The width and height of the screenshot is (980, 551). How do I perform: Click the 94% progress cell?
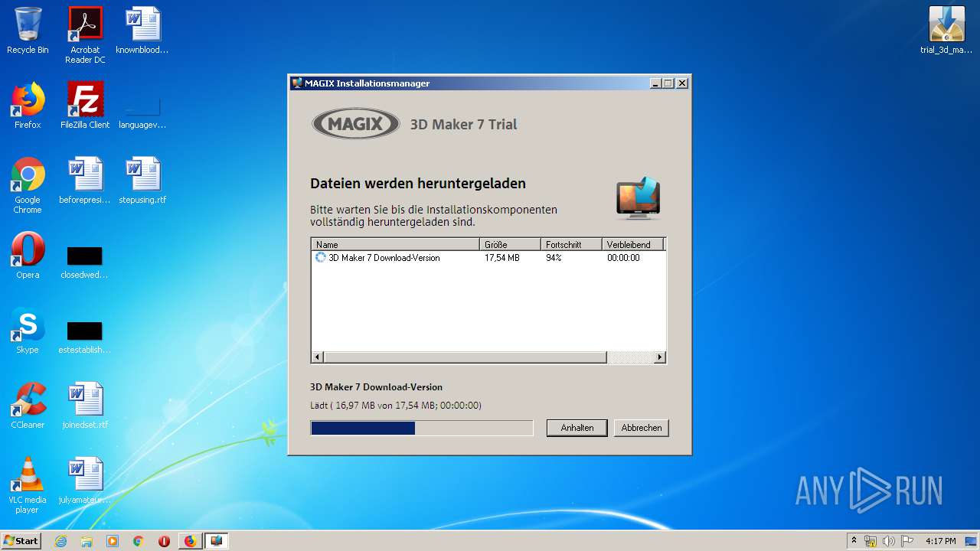click(x=554, y=258)
